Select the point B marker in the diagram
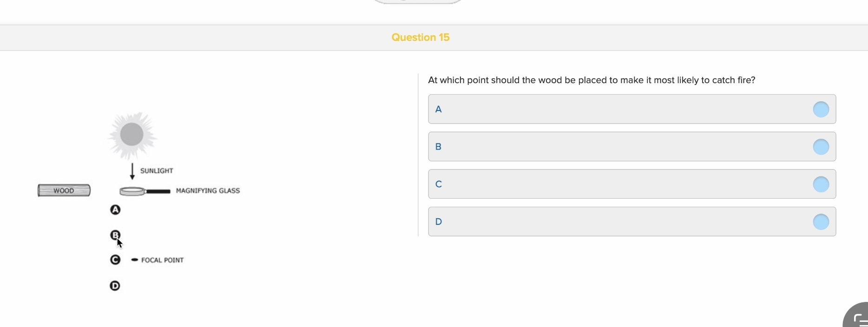 pos(115,235)
